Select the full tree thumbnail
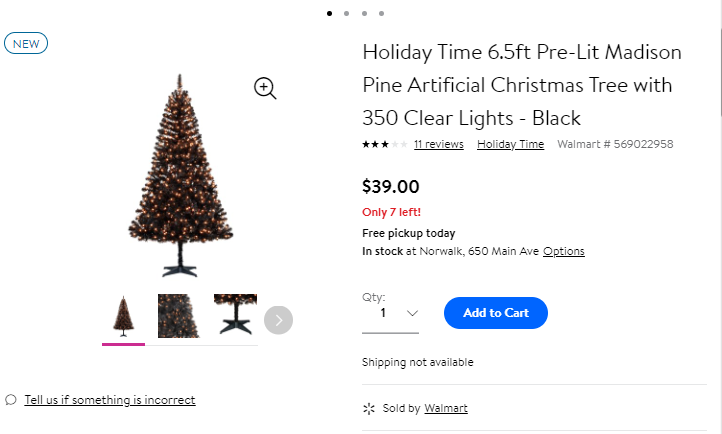 point(123,316)
